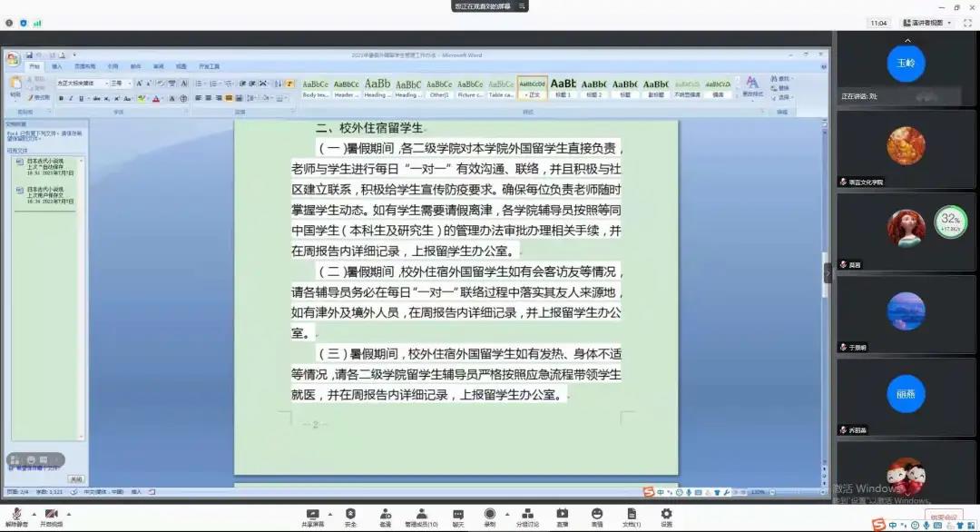Switch to the Insert ribbon tab
The height and width of the screenshot is (532, 980).
coord(56,66)
